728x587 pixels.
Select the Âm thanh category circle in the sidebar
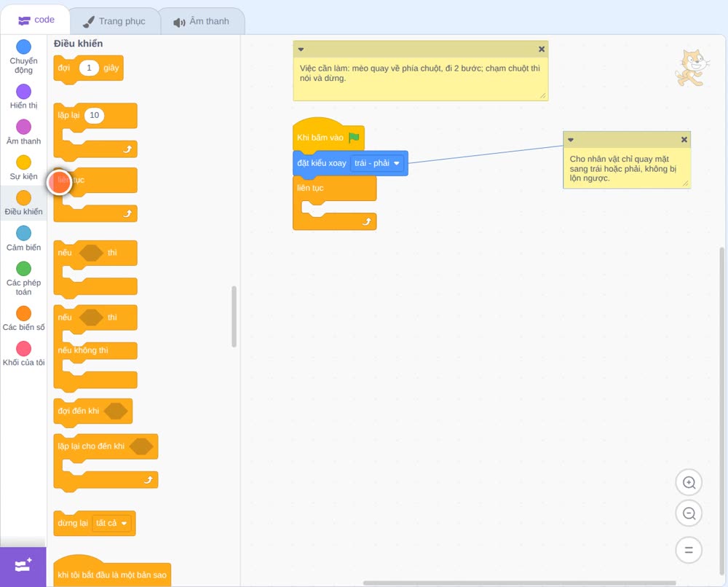tap(24, 127)
